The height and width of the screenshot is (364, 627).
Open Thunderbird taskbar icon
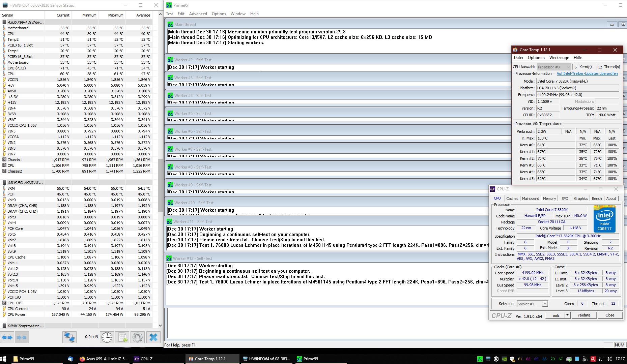pyautogui.click(x=70, y=359)
